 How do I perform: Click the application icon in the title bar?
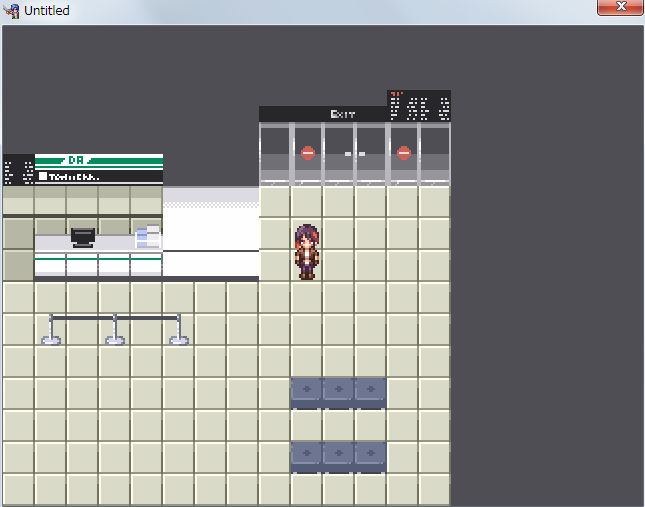tap(12, 10)
